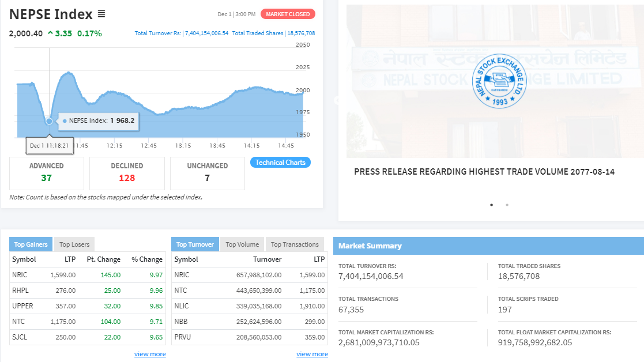Switch to the Top Transactions tab
This screenshot has height=362, width=644.
[x=295, y=244]
